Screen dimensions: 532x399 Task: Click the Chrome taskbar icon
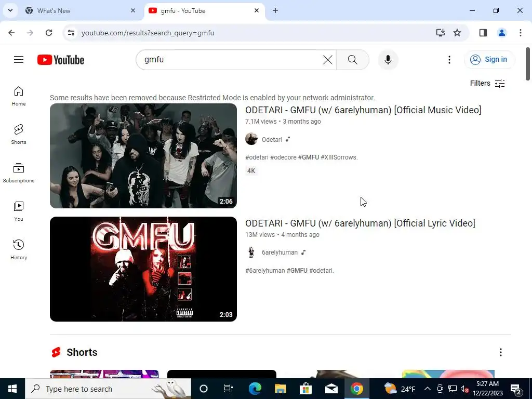pyautogui.click(x=356, y=389)
